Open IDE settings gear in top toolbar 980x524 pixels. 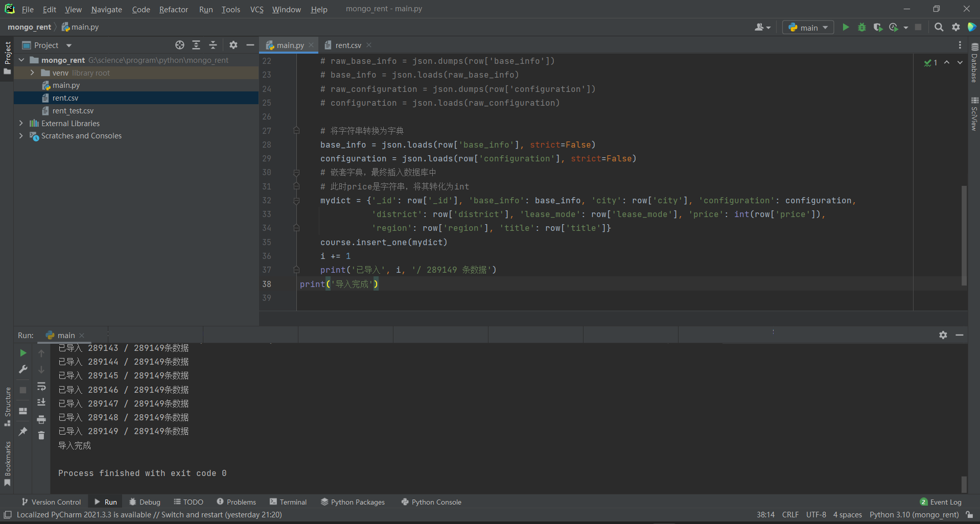click(955, 27)
